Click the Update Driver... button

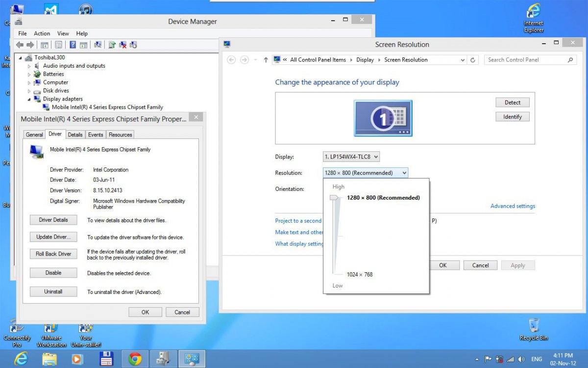point(53,237)
